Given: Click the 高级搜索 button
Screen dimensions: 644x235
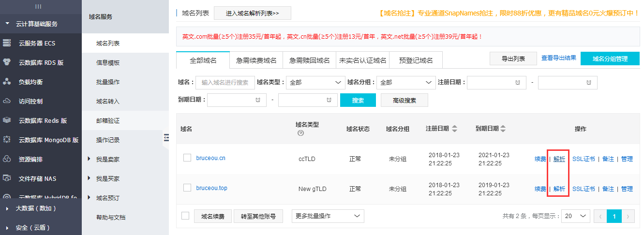Looking at the screenshot, I should pyautogui.click(x=404, y=100).
